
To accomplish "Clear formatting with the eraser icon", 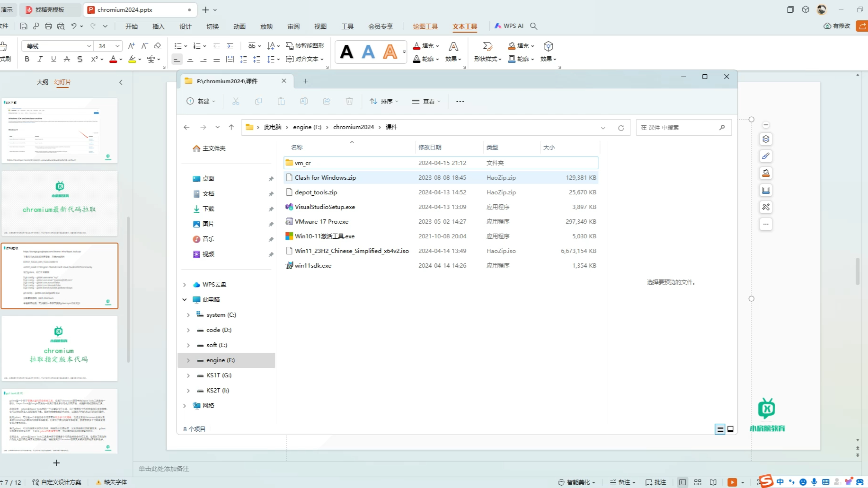I will (158, 46).
